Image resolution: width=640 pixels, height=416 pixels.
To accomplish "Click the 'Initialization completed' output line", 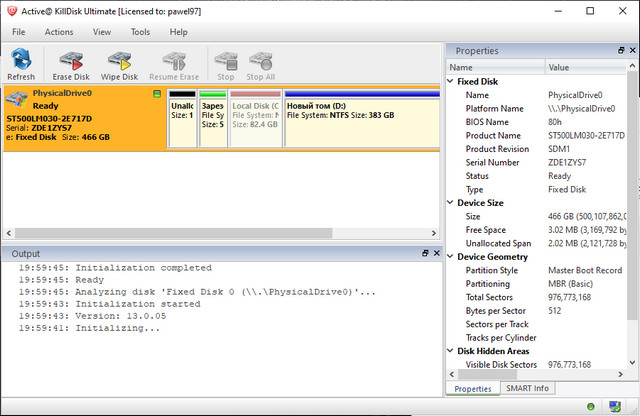I will click(115, 268).
